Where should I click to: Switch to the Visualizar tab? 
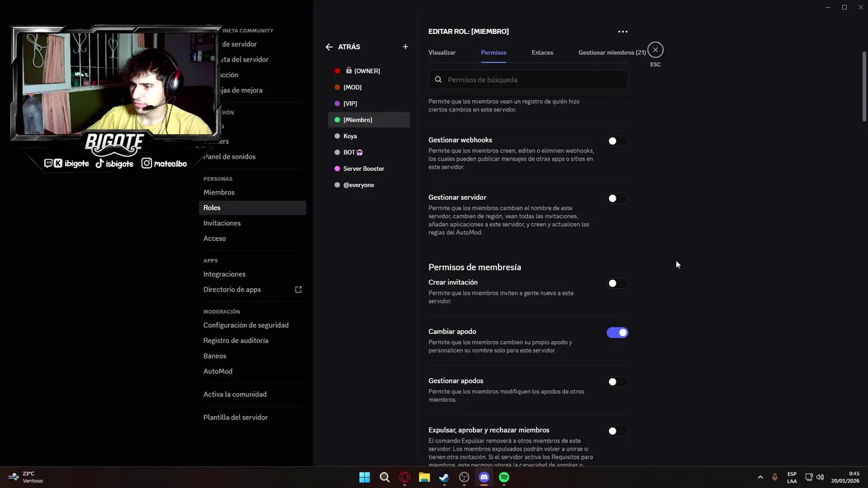(x=442, y=53)
